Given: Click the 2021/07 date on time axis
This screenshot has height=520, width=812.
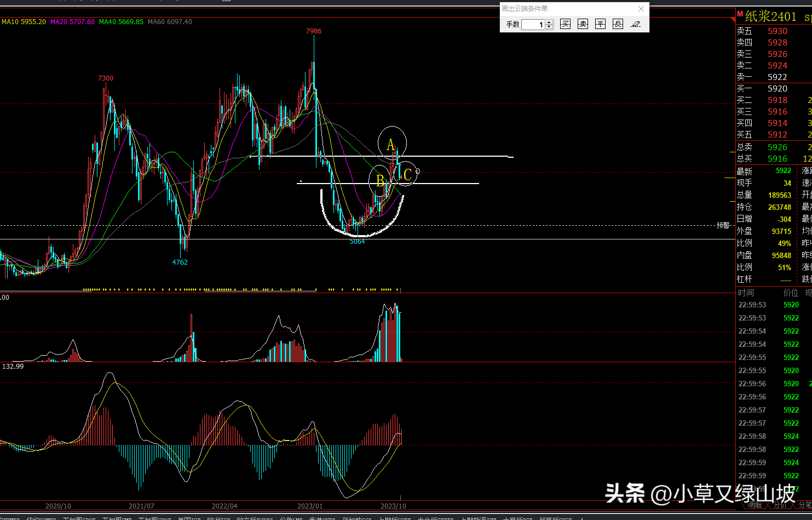Looking at the screenshot, I should tap(141, 506).
